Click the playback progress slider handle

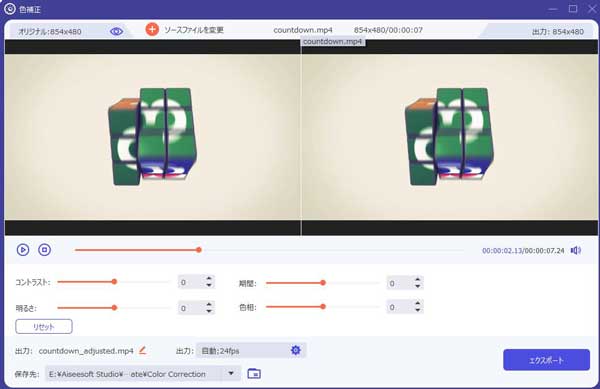(x=199, y=250)
